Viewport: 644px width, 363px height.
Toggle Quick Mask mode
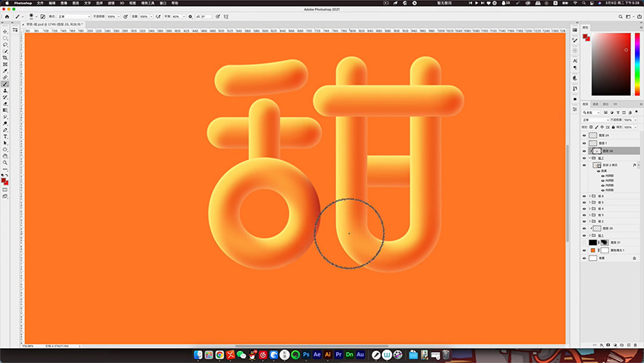(x=5, y=190)
